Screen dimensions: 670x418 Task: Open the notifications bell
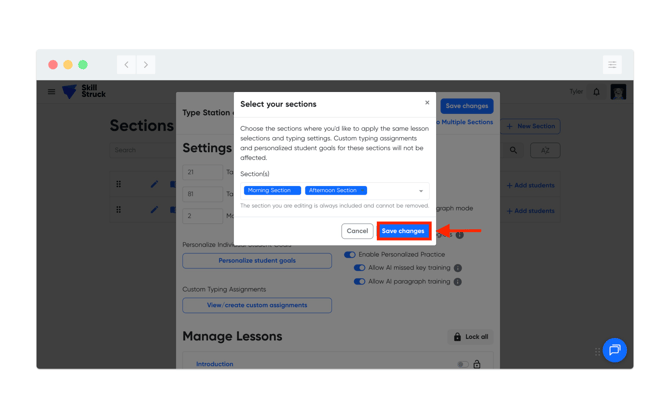(x=597, y=92)
